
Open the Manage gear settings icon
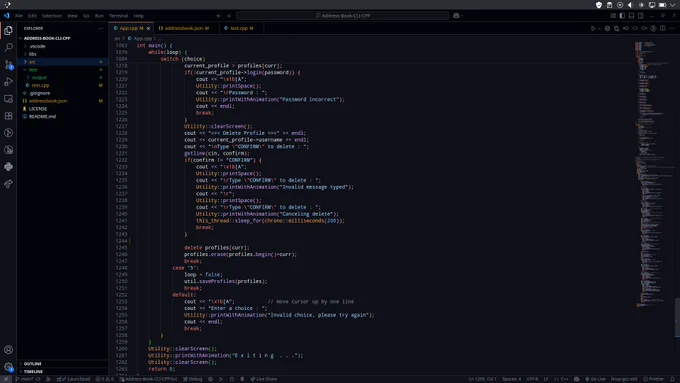pyautogui.click(x=8, y=367)
